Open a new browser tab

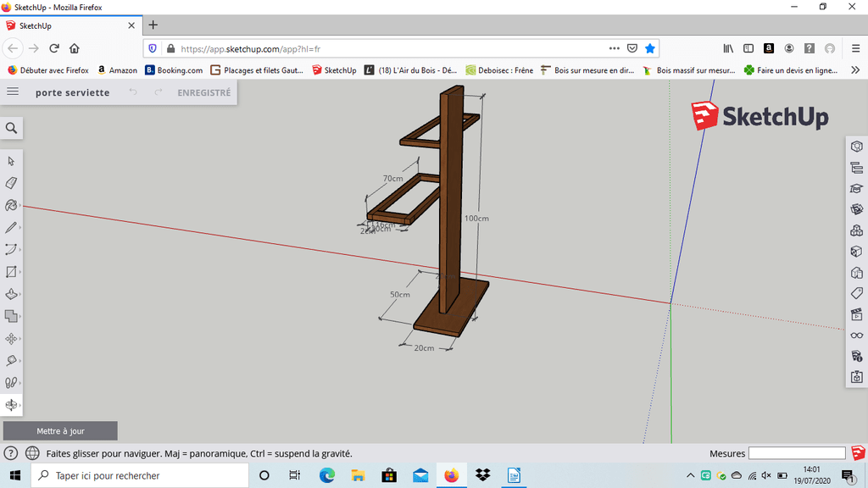click(153, 25)
